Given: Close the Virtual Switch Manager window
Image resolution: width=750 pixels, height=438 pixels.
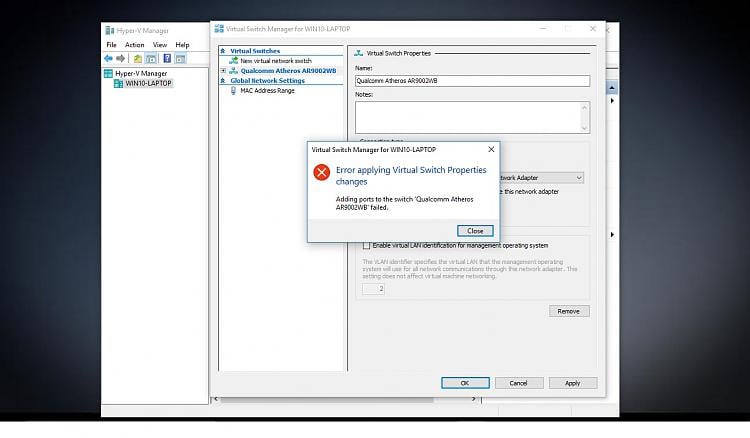Looking at the screenshot, I should coord(593,29).
